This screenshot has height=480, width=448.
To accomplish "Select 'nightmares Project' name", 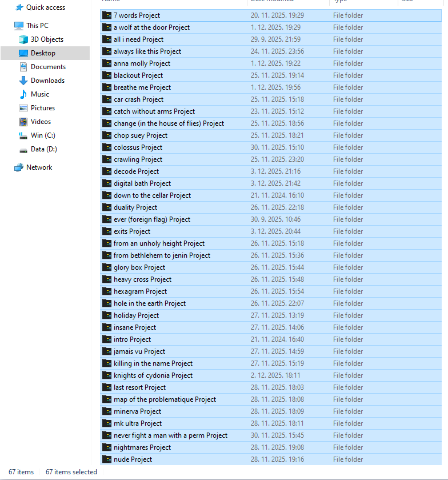I will (x=142, y=447).
